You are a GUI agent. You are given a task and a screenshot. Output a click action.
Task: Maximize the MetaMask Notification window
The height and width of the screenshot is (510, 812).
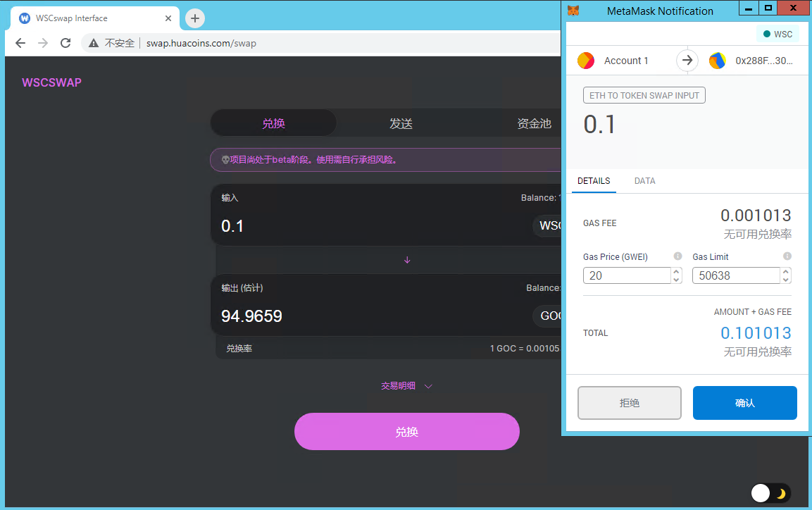pyautogui.click(x=768, y=8)
